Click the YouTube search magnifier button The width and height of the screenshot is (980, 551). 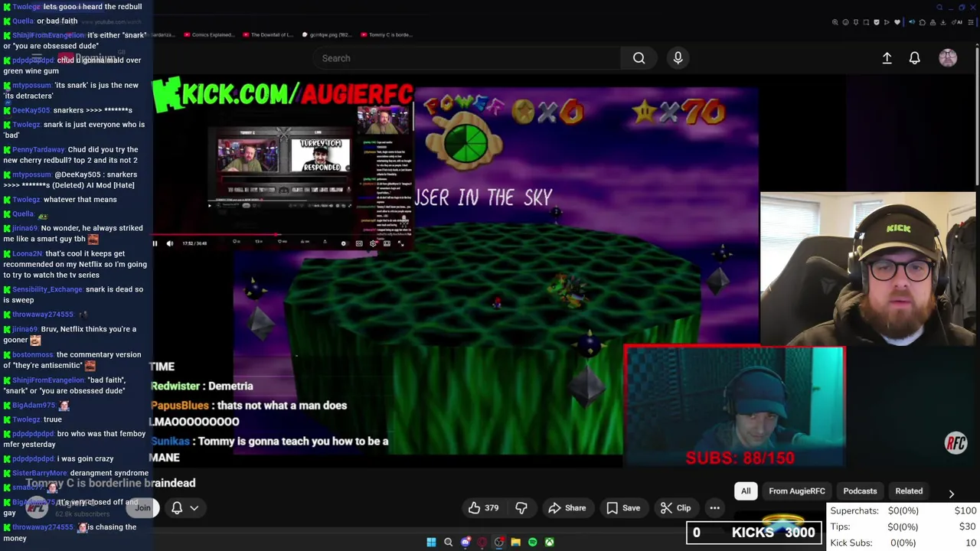[x=639, y=58]
